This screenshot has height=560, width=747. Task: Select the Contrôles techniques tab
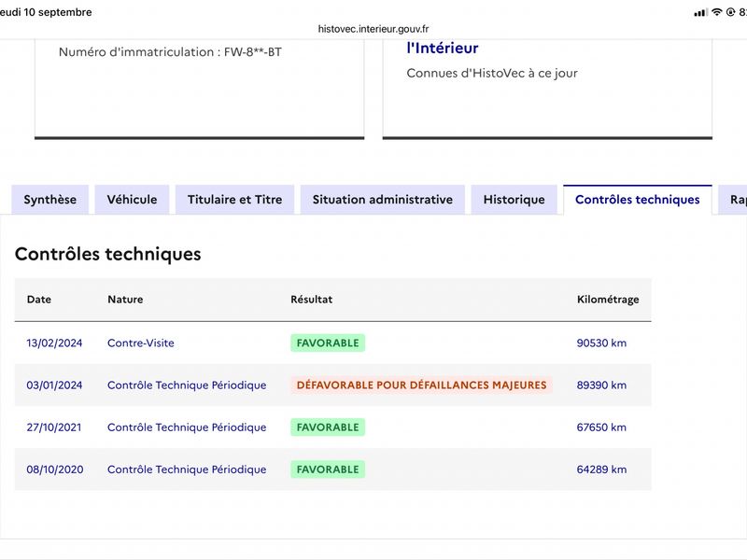point(638,200)
